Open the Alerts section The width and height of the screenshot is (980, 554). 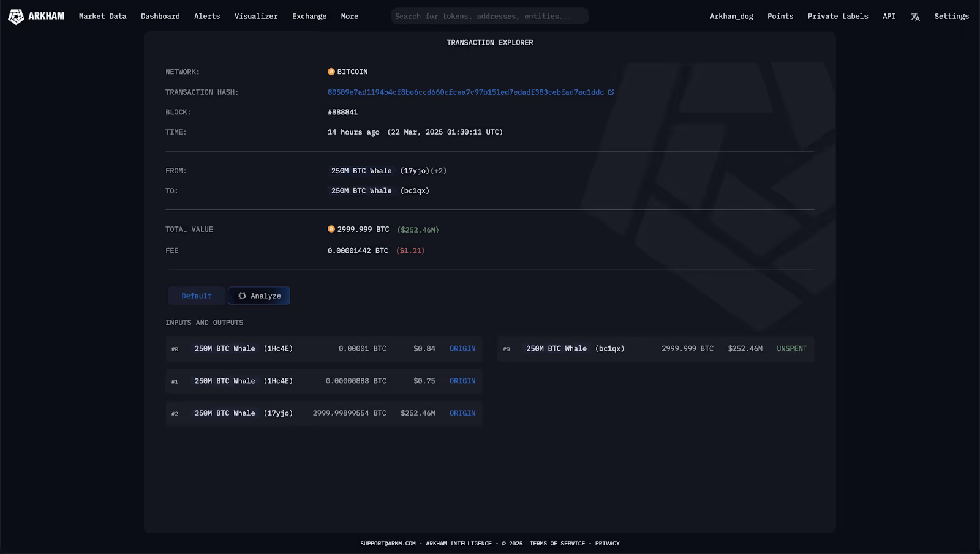coord(206,17)
